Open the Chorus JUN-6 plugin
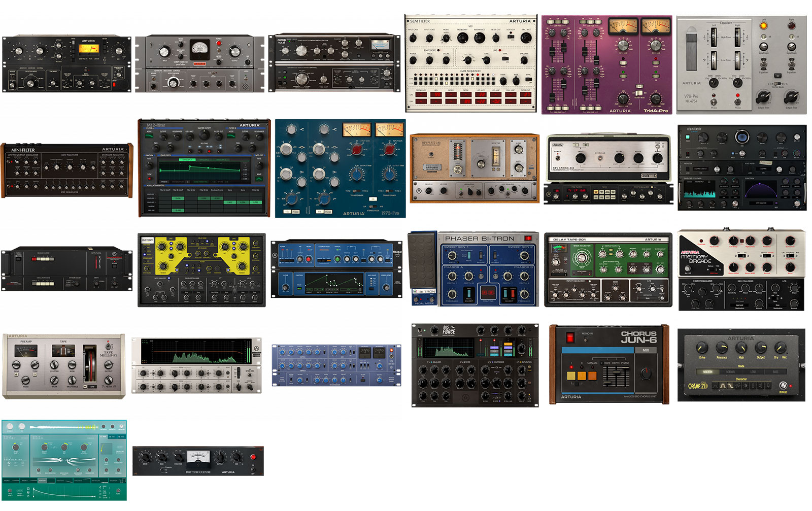Screen dimensions: 812x511 coord(609,365)
